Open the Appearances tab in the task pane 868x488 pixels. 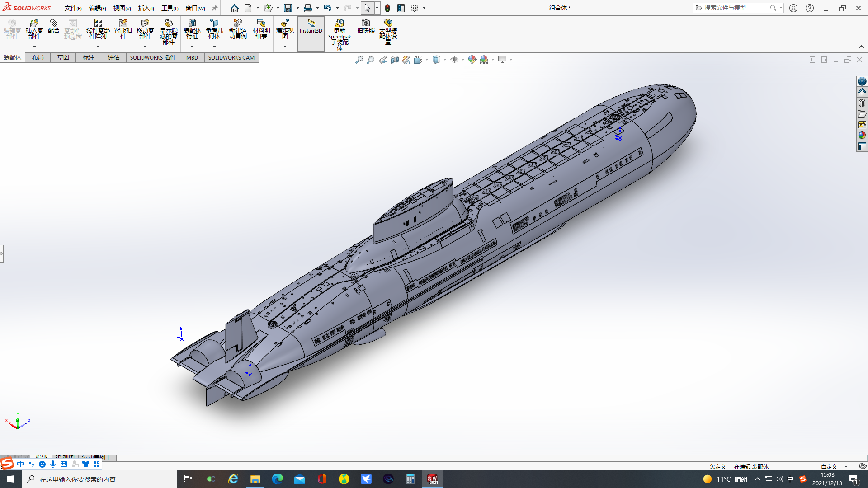(x=862, y=136)
